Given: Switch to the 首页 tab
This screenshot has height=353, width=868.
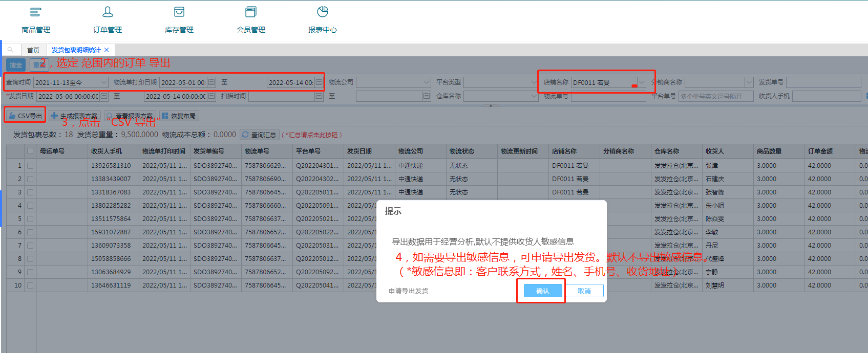Looking at the screenshot, I should click(33, 50).
